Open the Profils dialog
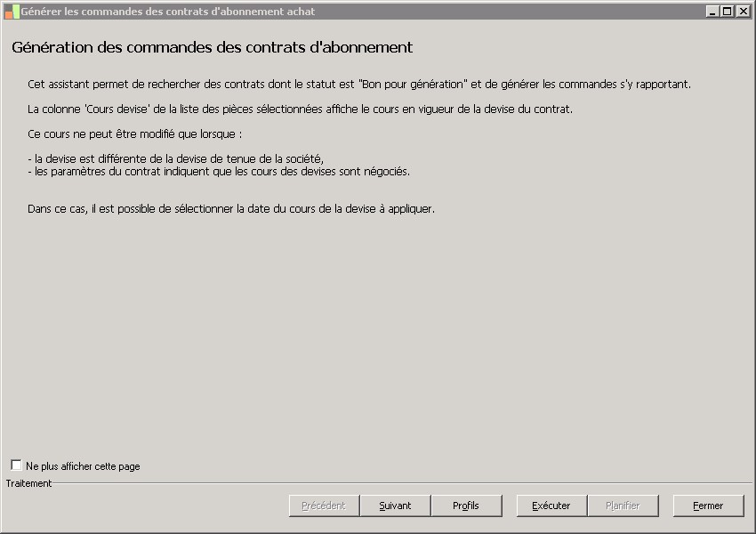The width and height of the screenshot is (756, 534). point(466,506)
